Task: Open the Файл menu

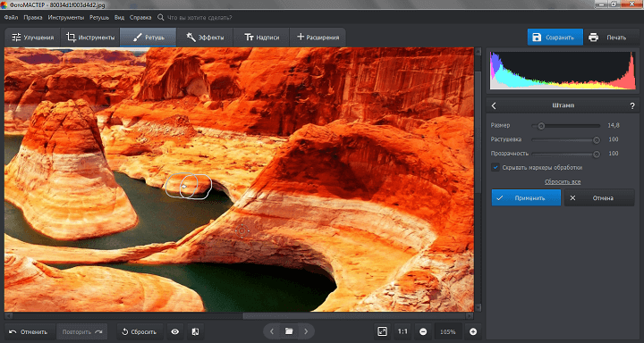Action: (x=11, y=18)
